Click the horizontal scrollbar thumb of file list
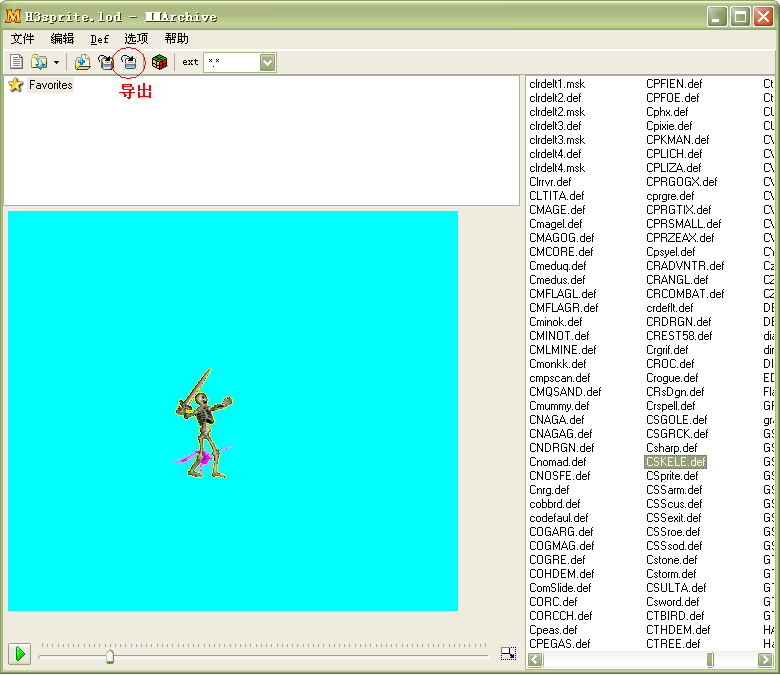 click(710, 660)
